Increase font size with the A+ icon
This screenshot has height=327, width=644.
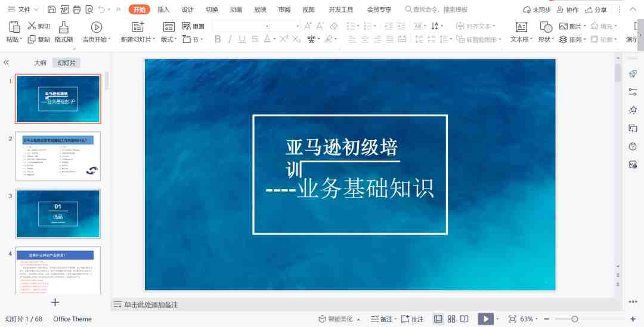pos(308,26)
